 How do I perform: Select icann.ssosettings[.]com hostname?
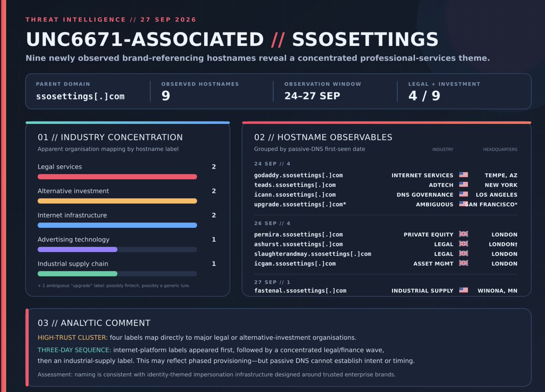pyautogui.click(x=295, y=194)
